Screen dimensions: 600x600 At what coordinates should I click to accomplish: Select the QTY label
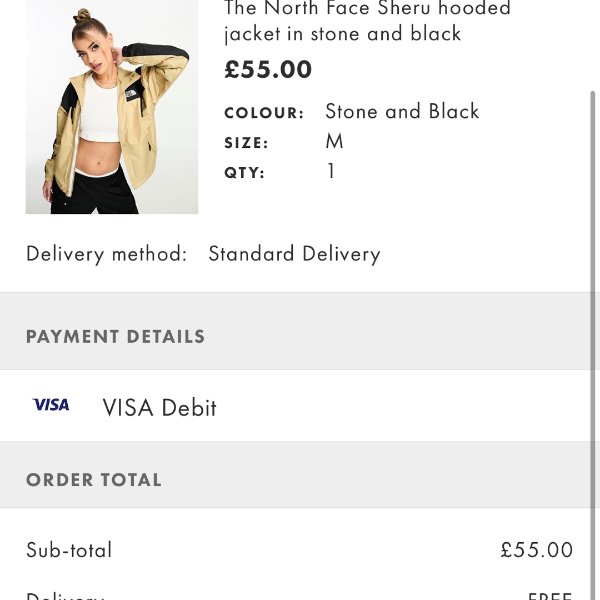[x=245, y=173]
